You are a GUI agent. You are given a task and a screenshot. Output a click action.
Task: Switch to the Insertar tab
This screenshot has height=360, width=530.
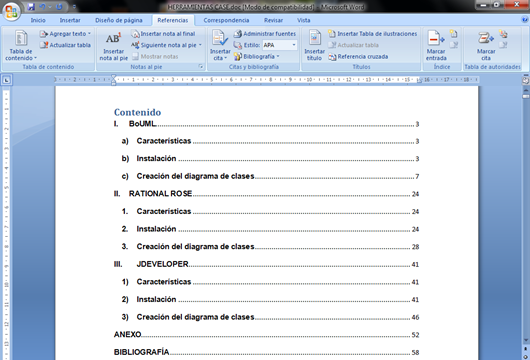[70, 20]
